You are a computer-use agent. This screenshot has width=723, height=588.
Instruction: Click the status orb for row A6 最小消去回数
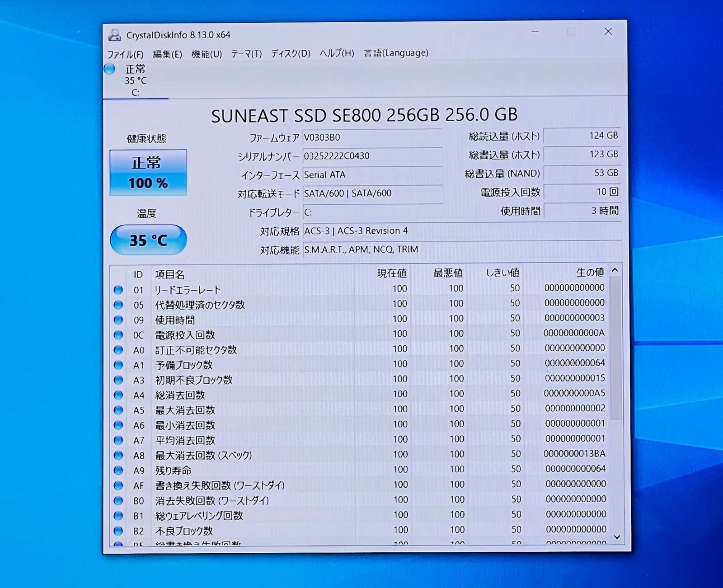coord(118,425)
